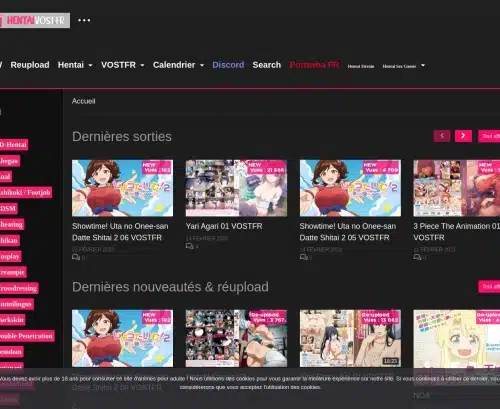
Task: Select the Crossdressing tag in sidebar
Action: pos(19,288)
